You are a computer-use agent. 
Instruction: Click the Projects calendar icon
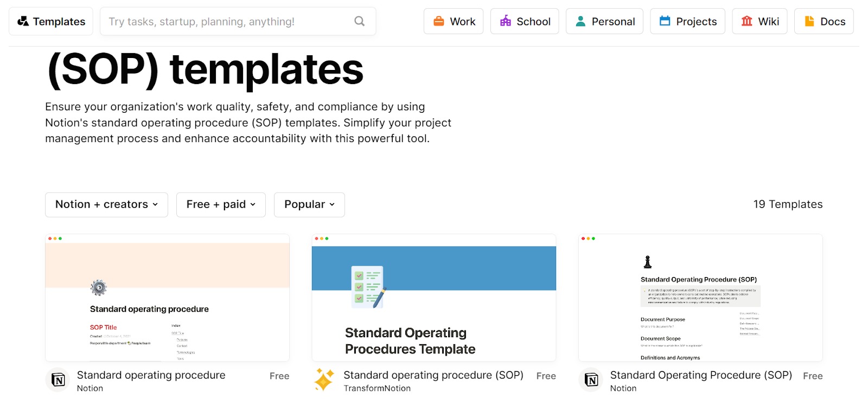[x=665, y=21]
